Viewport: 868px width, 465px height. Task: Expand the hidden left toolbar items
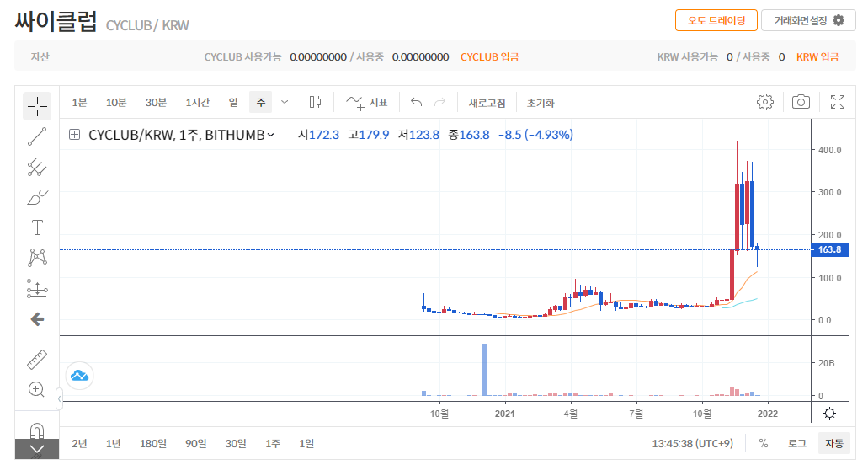pos(36,449)
